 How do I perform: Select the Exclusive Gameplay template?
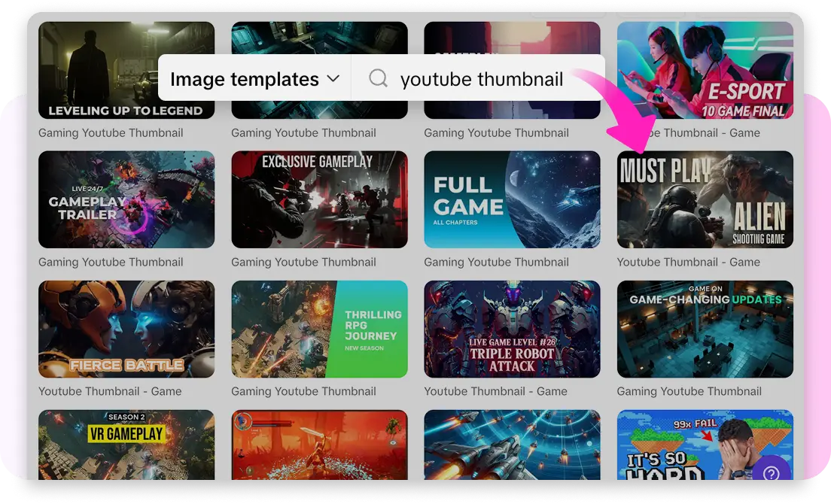(319, 199)
